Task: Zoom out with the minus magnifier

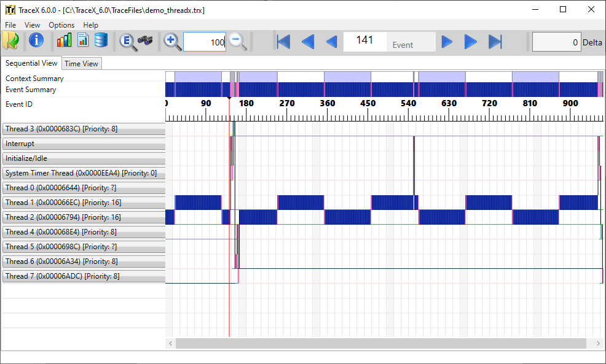Action: coord(238,42)
